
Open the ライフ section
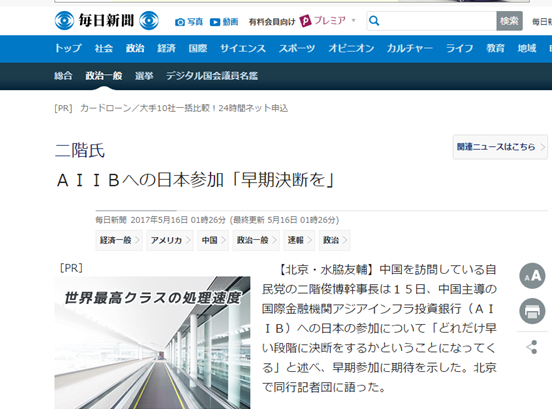(459, 48)
